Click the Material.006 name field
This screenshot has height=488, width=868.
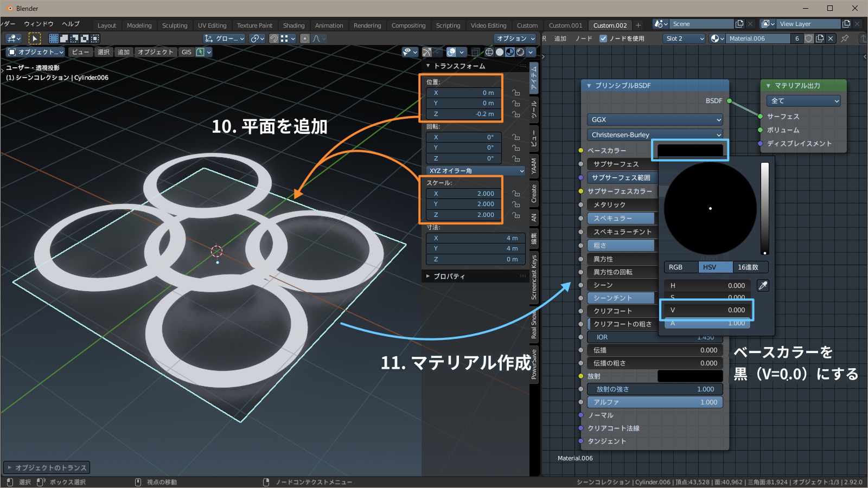point(759,38)
